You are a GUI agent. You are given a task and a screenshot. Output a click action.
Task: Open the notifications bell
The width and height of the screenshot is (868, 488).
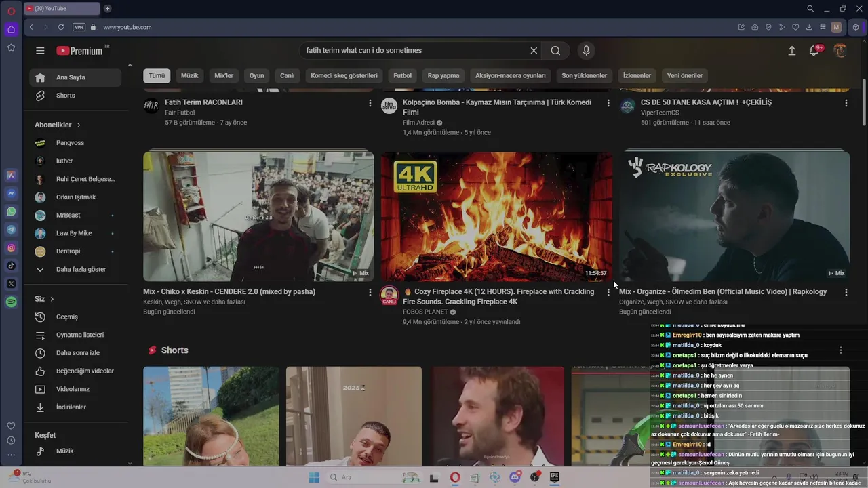point(814,51)
